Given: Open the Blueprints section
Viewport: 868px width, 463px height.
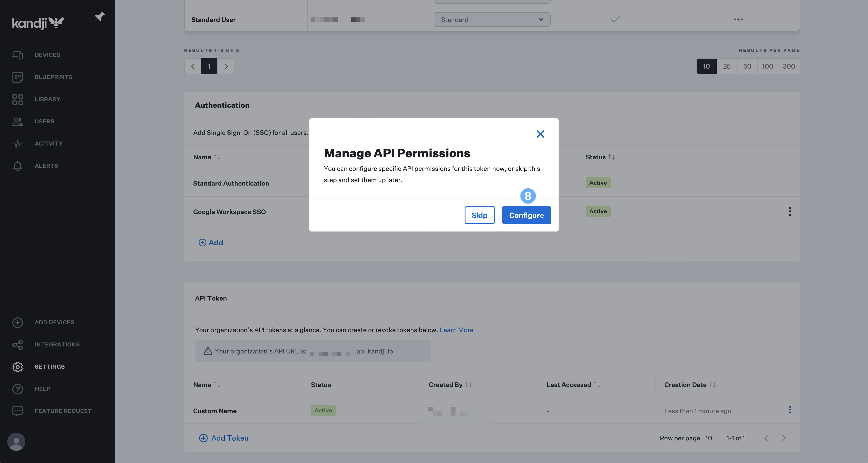Looking at the screenshot, I should [x=53, y=77].
